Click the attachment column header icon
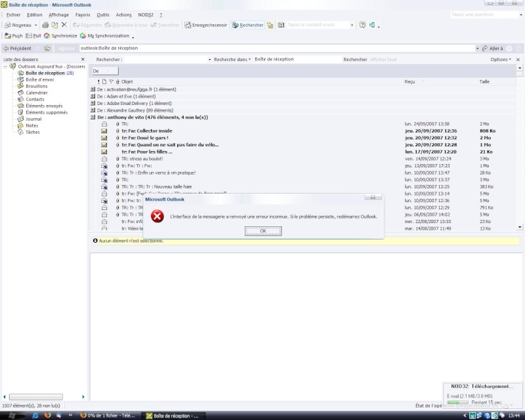Screen dimensions: 525x420 click(117, 82)
